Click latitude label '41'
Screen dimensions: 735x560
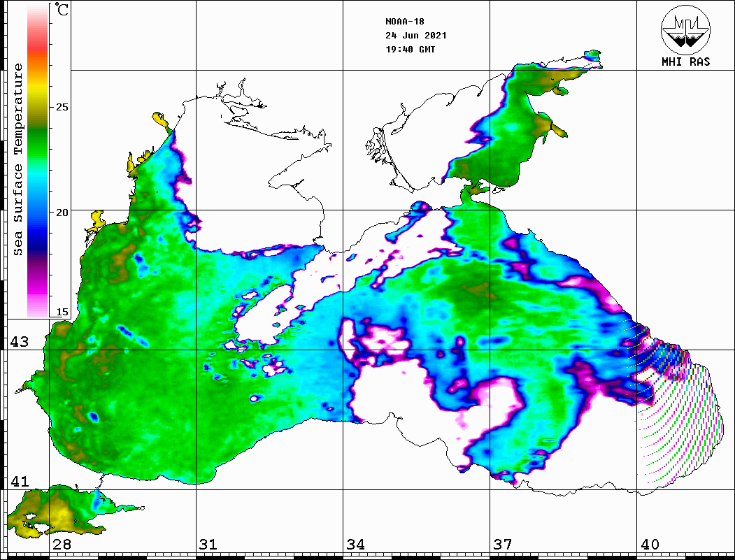coord(20,481)
